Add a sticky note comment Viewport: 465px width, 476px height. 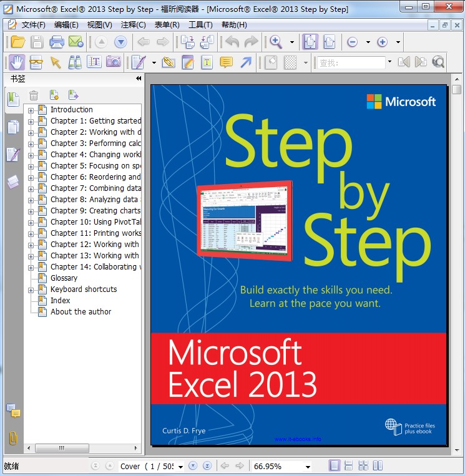(227, 62)
